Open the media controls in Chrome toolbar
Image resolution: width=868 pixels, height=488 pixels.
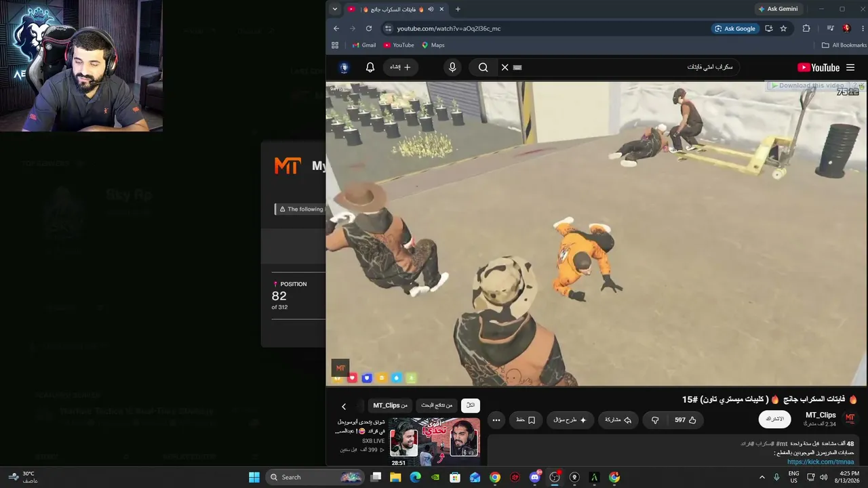point(830,28)
